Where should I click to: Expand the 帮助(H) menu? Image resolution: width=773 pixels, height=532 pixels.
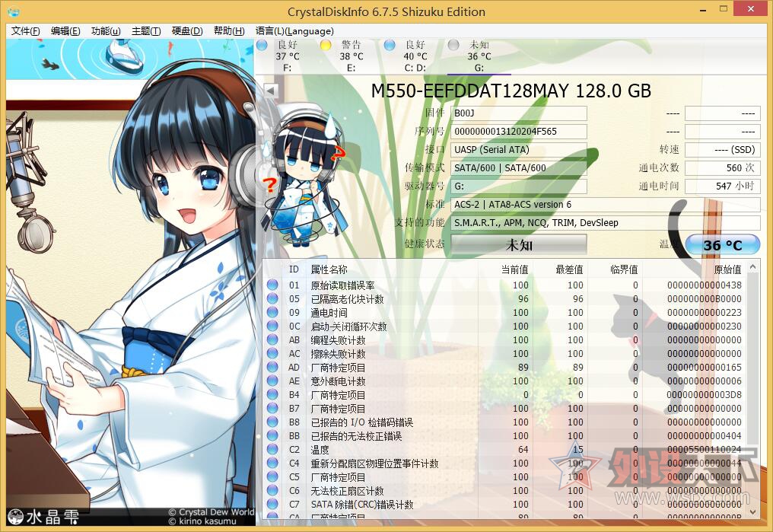(x=229, y=31)
